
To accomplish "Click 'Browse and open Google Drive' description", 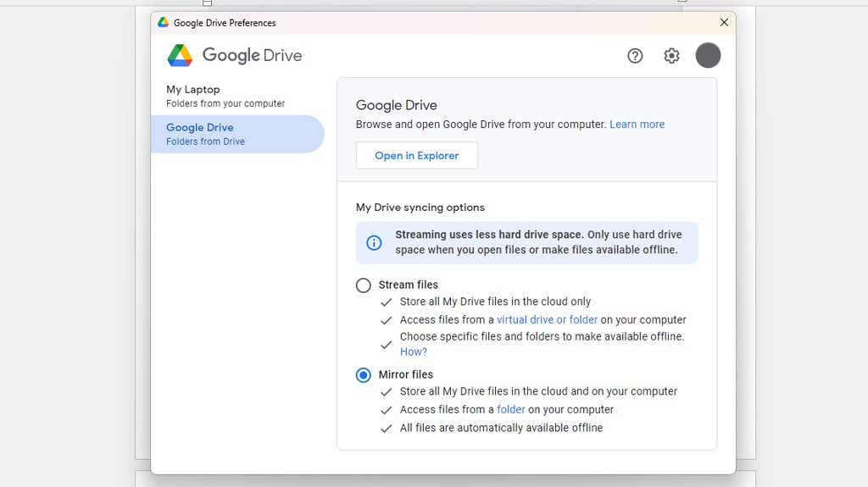I will pos(481,125).
